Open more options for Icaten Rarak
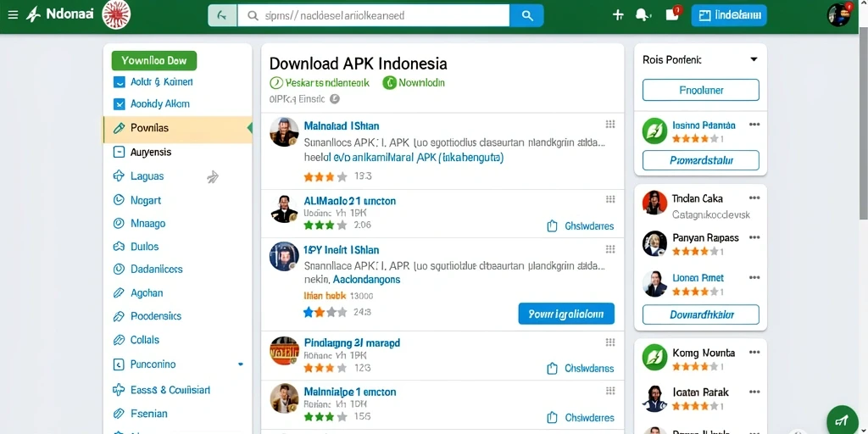868x434 pixels. pos(754,392)
